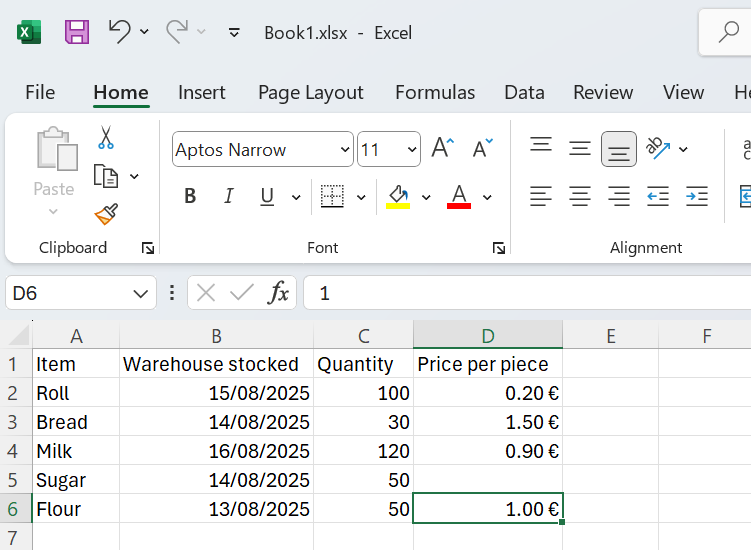Open Font settings dialog launcher

point(499,248)
